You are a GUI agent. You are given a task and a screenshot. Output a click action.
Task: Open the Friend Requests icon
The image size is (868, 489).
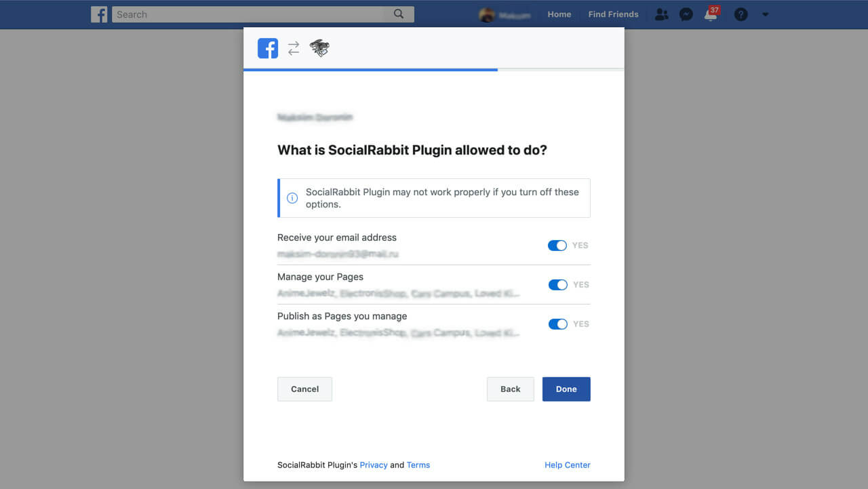click(661, 14)
